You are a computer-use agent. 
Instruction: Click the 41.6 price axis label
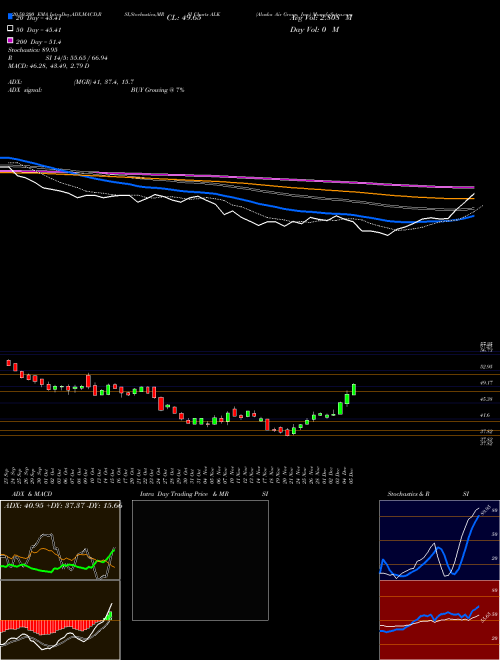tap(486, 415)
